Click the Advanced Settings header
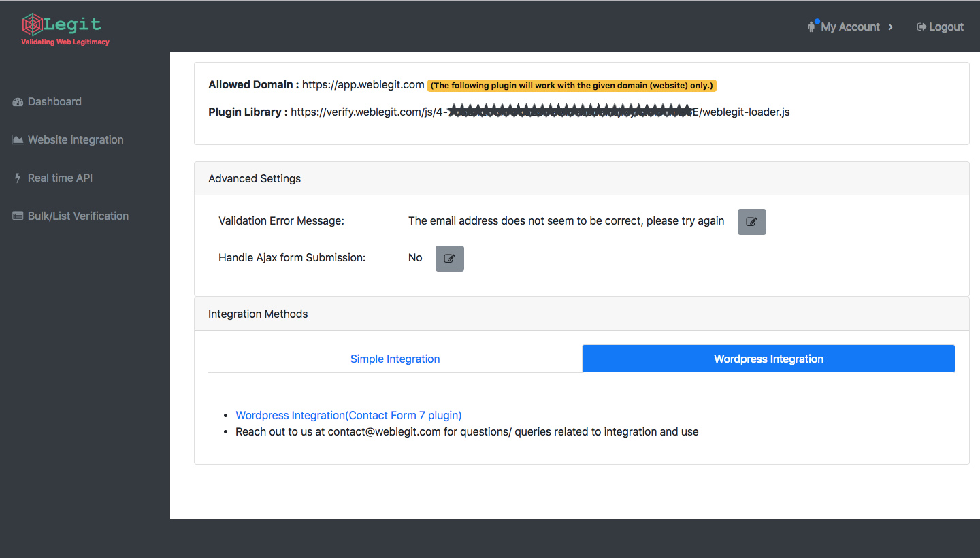 [582, 178]
